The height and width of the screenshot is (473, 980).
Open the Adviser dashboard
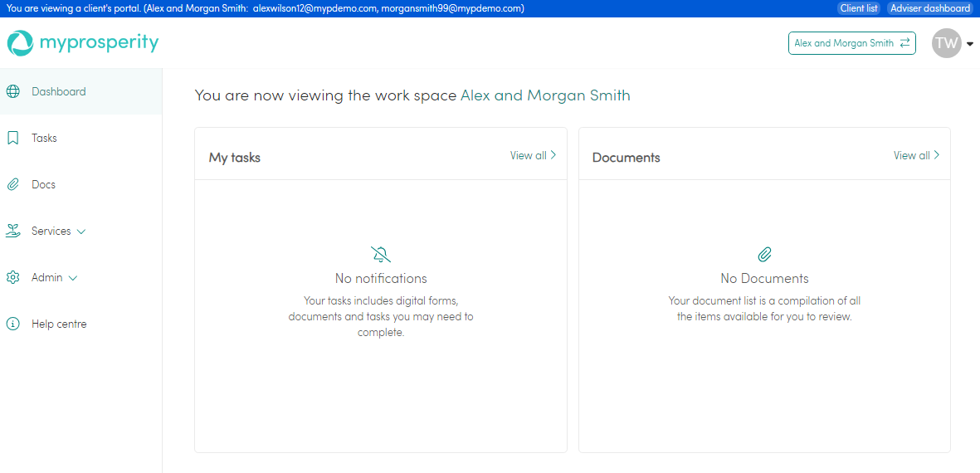[x=929, y=8]
